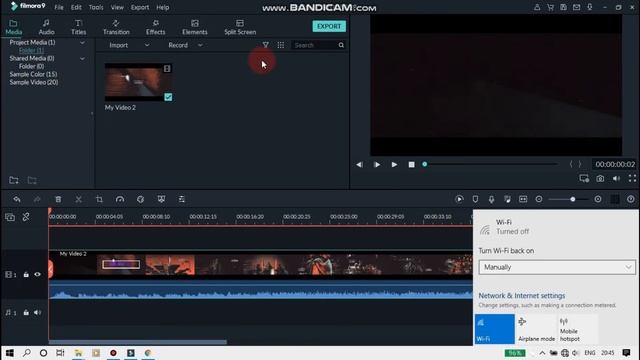Open the clip Edit adjustments tool
This screenshot has width=640, height=360.
pyautogui.click(x=182, y=199)
